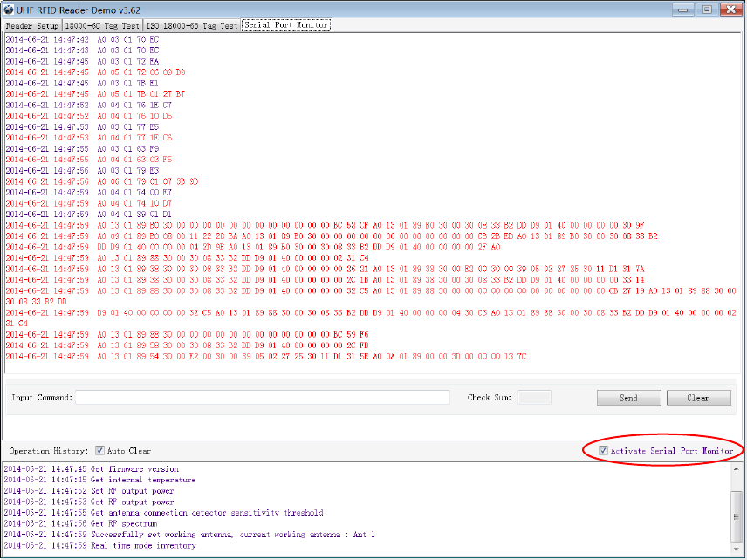Click serial line 'A0 05 01 7B 01 27 B7'
Viewport: 747px width, 560px height.
[95, 94]
